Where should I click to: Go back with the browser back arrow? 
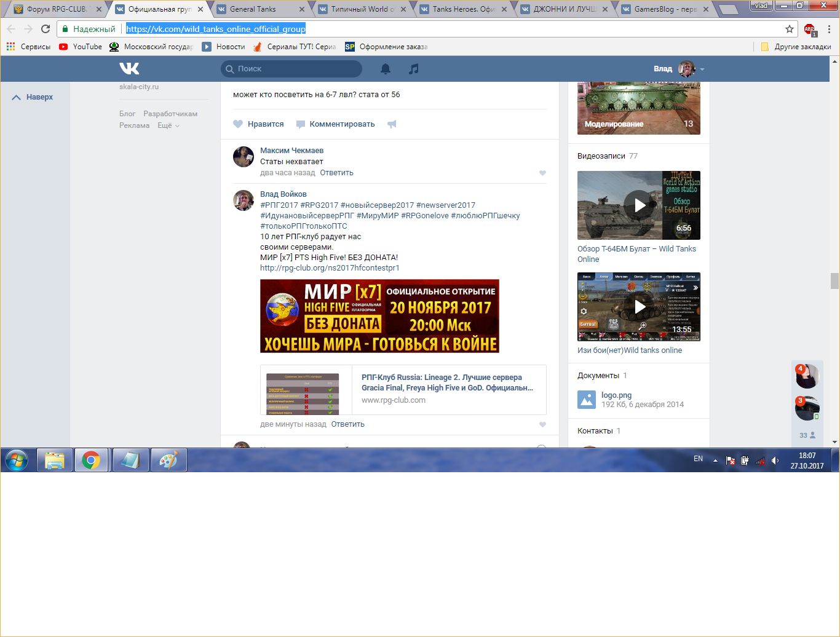point(11,29)
